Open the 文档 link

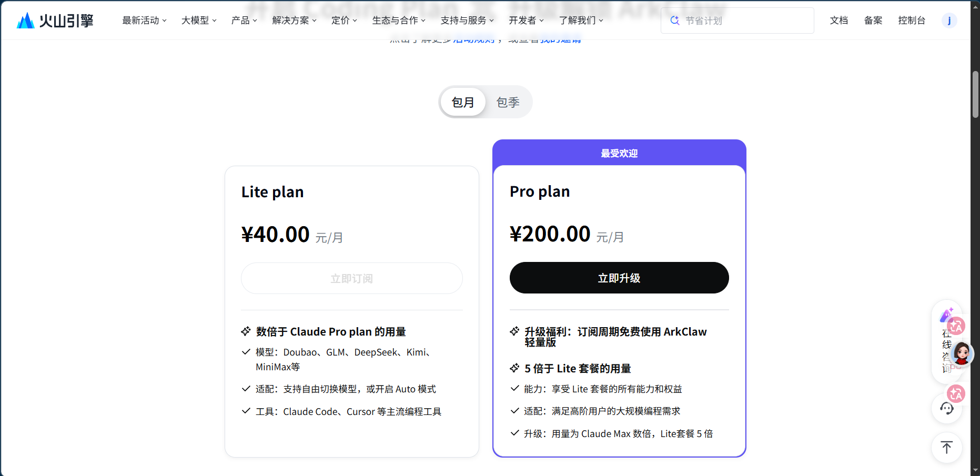(x=838, y=20)
